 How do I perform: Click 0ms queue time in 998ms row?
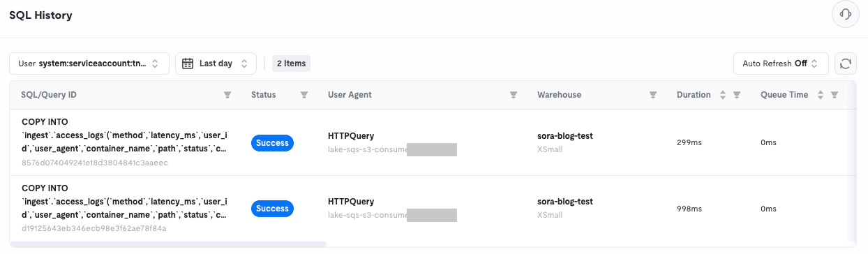click(x=768, y=209)
